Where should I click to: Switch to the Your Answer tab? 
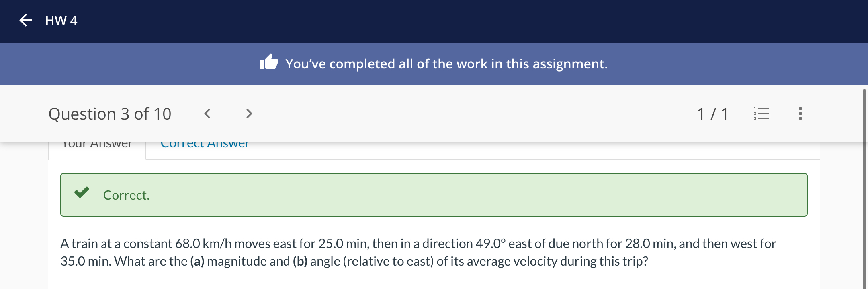(x=97, y=146)
